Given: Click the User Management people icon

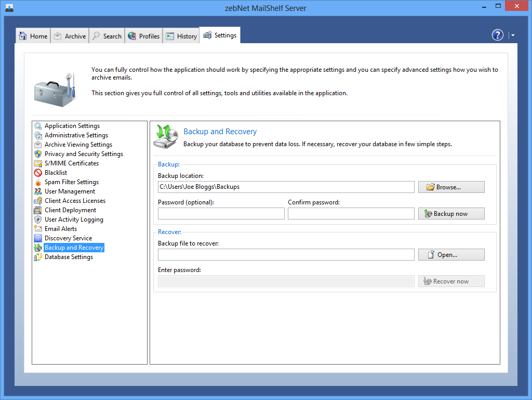Looking at the screenshot, I should (x=38, y=191).
